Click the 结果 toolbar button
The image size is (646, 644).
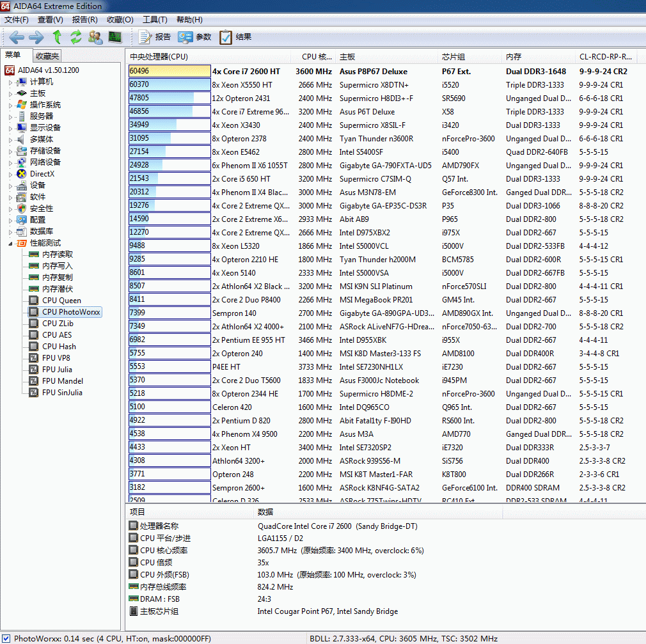[x=235, y=37]
